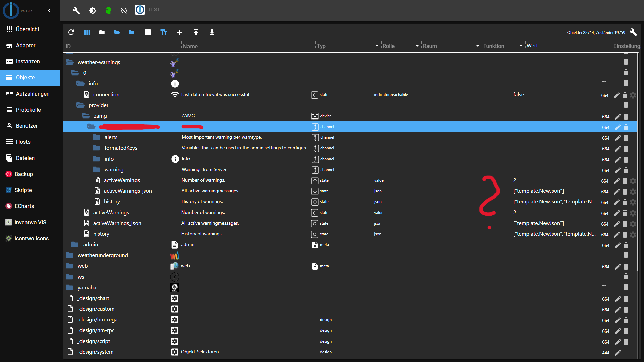This screenshot has width=644, height=362.
Task: Open the column configuration icon
Action: point(87,32)
